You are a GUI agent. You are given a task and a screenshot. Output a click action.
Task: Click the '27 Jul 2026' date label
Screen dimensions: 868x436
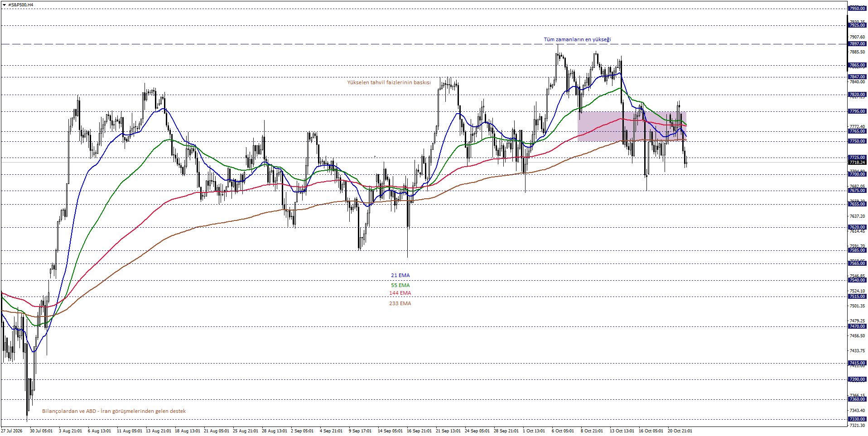point(12,431)
